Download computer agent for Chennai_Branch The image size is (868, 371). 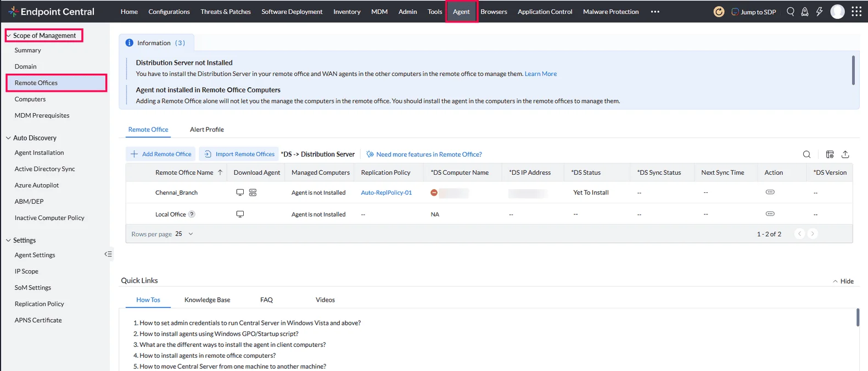click(240, 192)
